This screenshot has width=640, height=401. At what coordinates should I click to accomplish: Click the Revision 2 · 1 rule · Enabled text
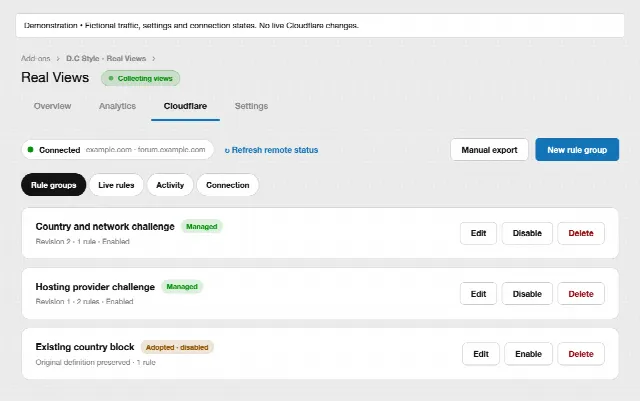pyautogui.click(x=82, y=241)
